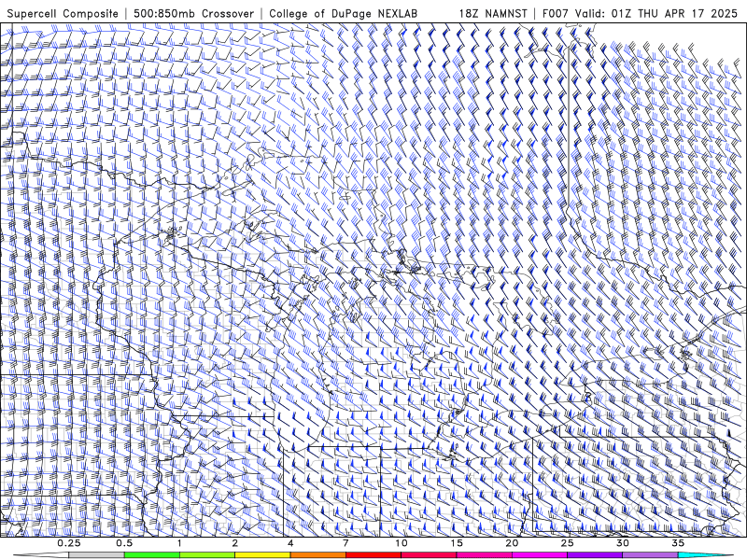Click the legend value 10
The height and width of the screenshot is (560, 747).
[x=402, y=543]
